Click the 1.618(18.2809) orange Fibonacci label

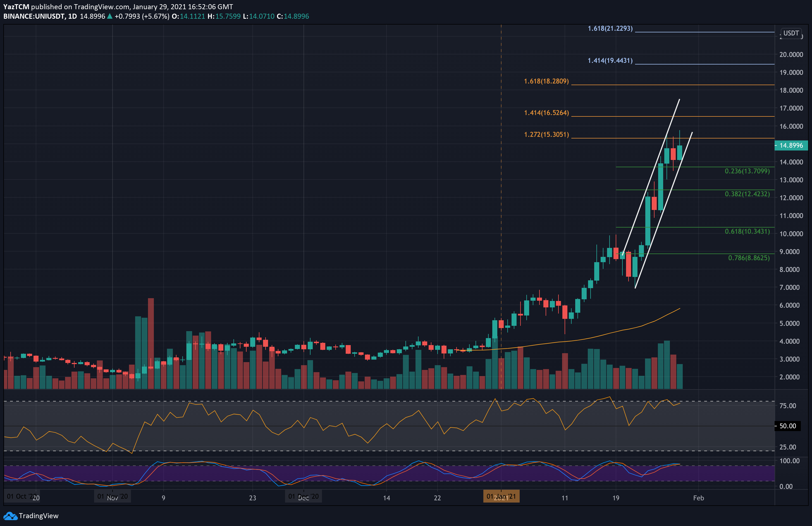(546, 81)
